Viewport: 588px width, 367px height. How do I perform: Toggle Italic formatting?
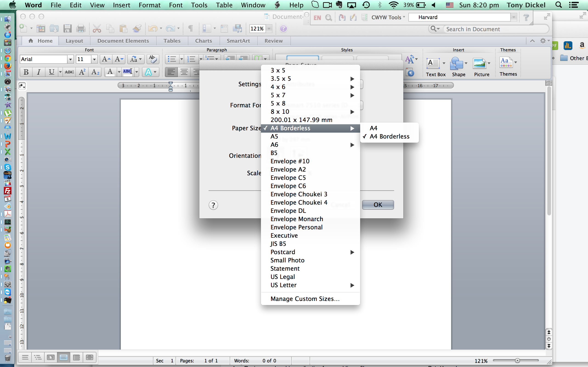pos(39,72)
